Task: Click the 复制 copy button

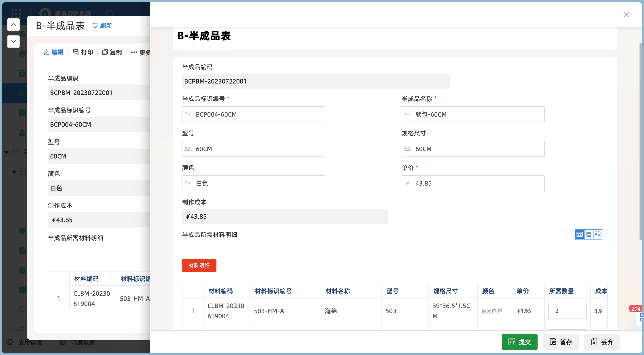Action: (112, 52)
